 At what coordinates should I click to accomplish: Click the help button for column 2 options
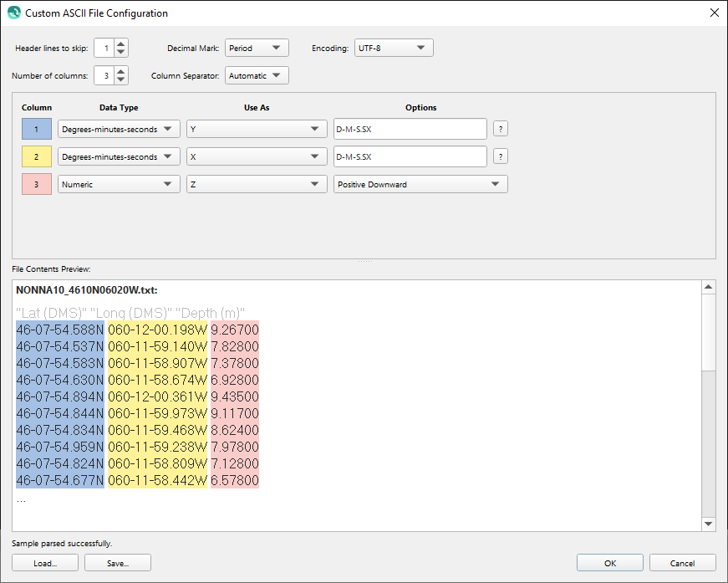point(501,156)
